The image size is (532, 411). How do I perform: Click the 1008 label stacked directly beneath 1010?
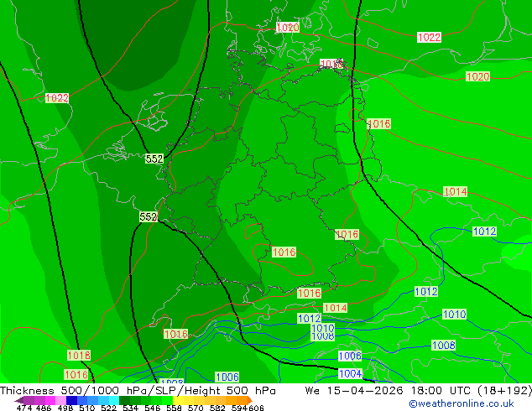tap(323, 336)
